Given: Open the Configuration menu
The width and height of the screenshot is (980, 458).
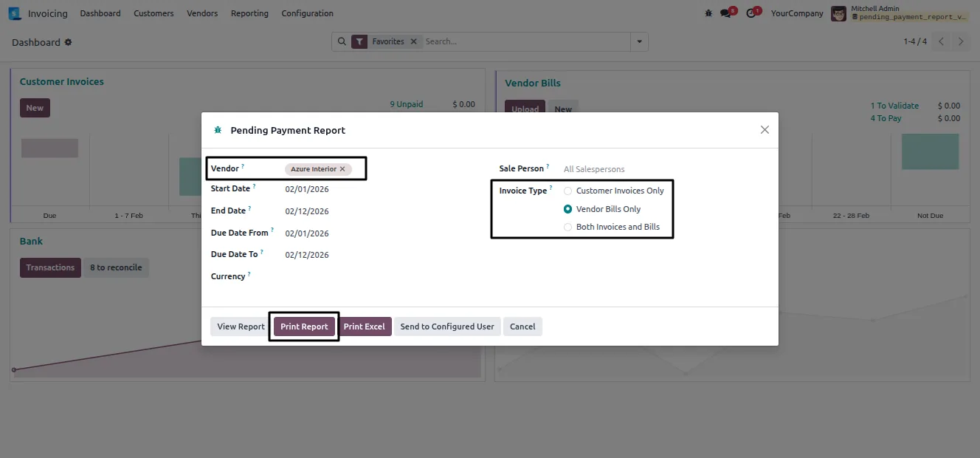Looking at the screenshot, I should [x=307, y=13].
